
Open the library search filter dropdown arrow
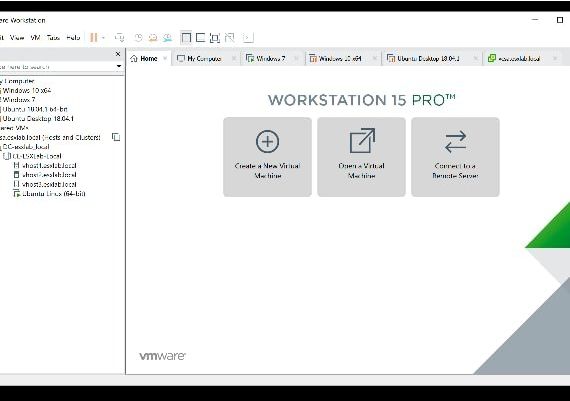(x=119, y=66)
